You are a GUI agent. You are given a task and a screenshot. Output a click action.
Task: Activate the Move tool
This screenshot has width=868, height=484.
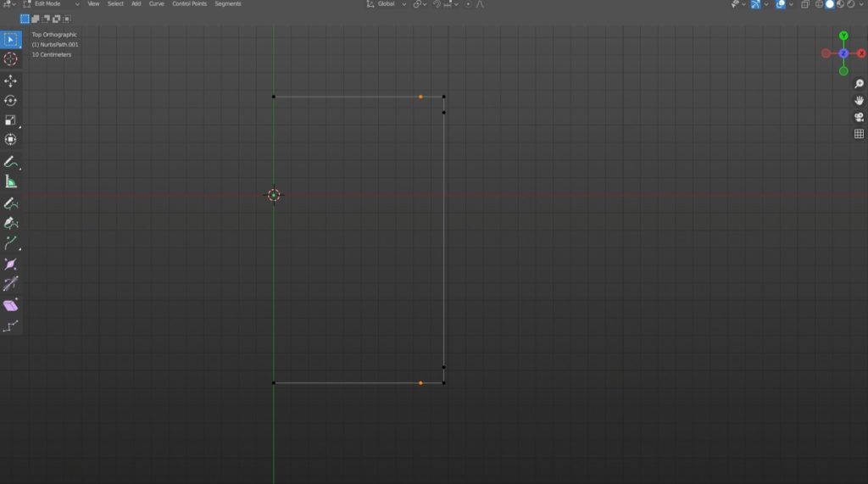tap(10, 81)
